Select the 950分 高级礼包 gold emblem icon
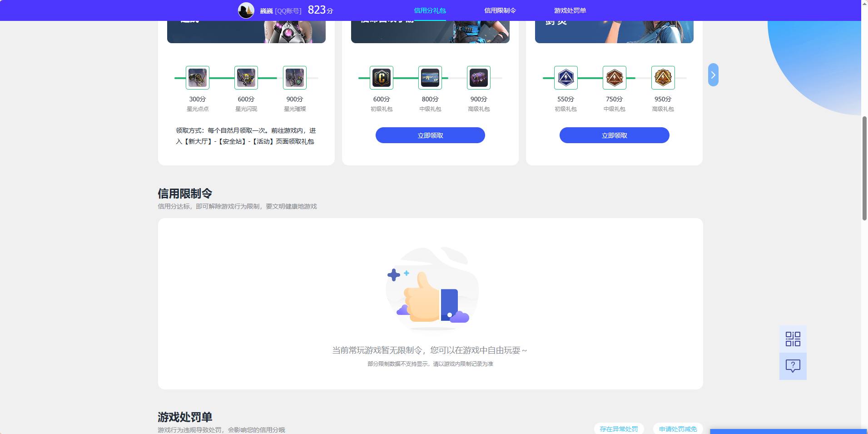This screenshot has width=868, height=434. [663, 78]
